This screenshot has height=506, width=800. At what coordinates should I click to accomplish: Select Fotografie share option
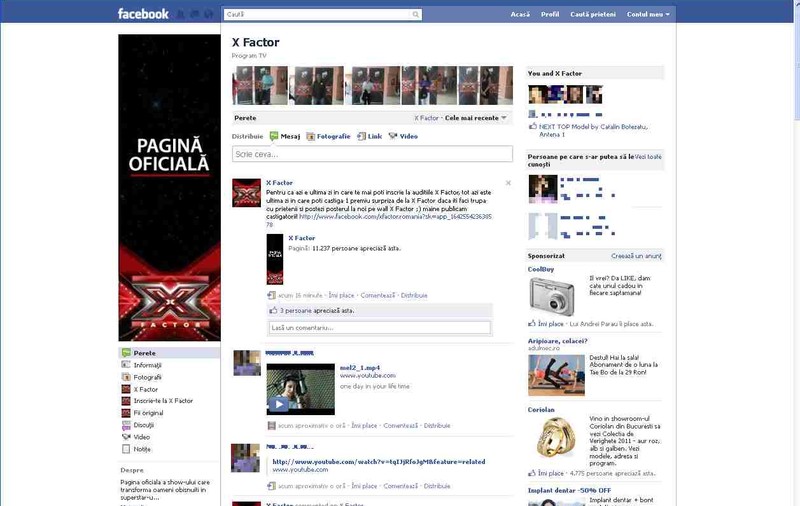tap(328, 136)
